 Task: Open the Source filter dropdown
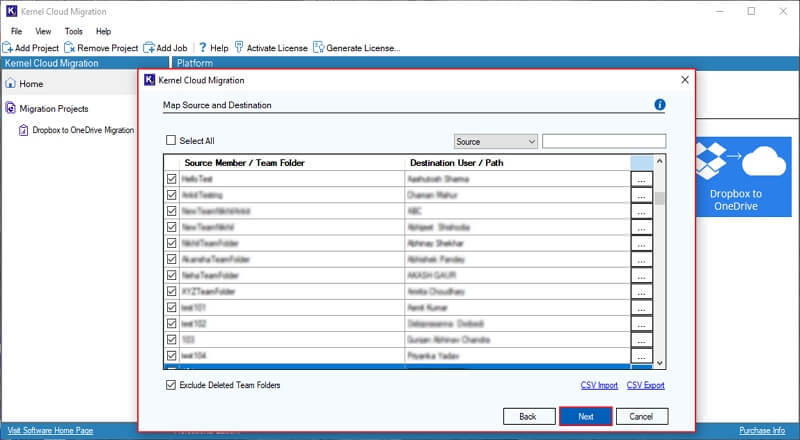click(x=496, y=141)
